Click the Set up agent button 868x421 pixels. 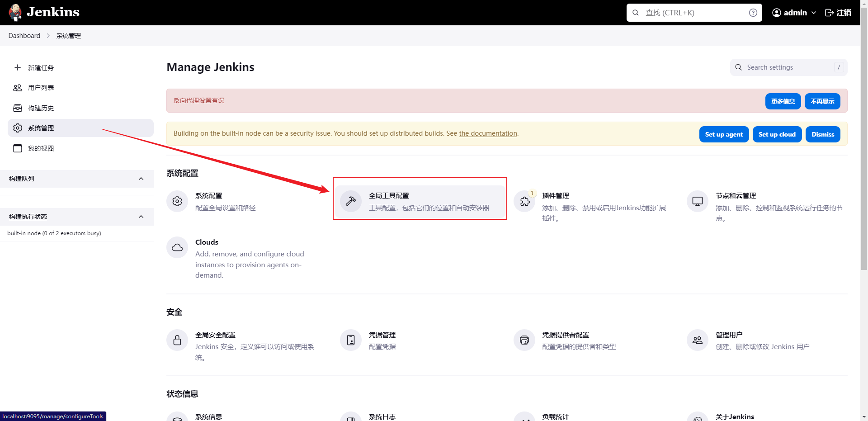coord(724,134)
